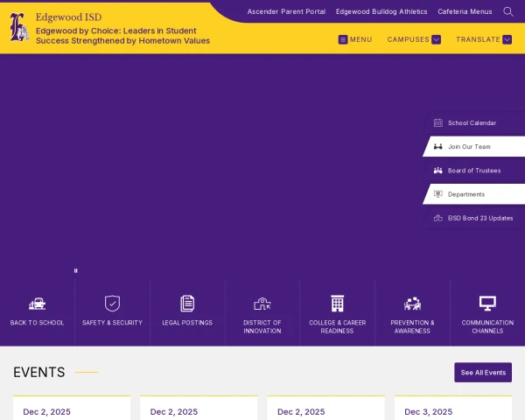Pause the hero slideshow
This screenshot has height=420, width=525.
click(76, 271)
